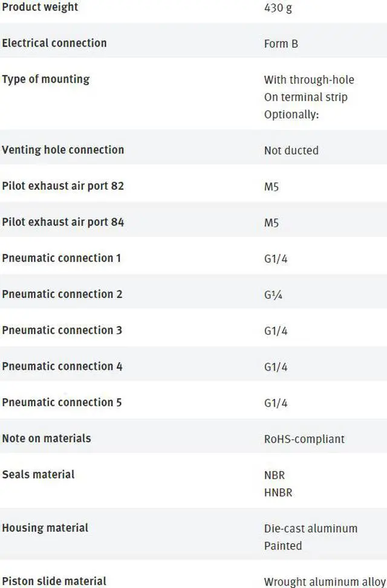Click Pneumatic connection 1 label
Viewport: 387px width, 588px height.
61,258
